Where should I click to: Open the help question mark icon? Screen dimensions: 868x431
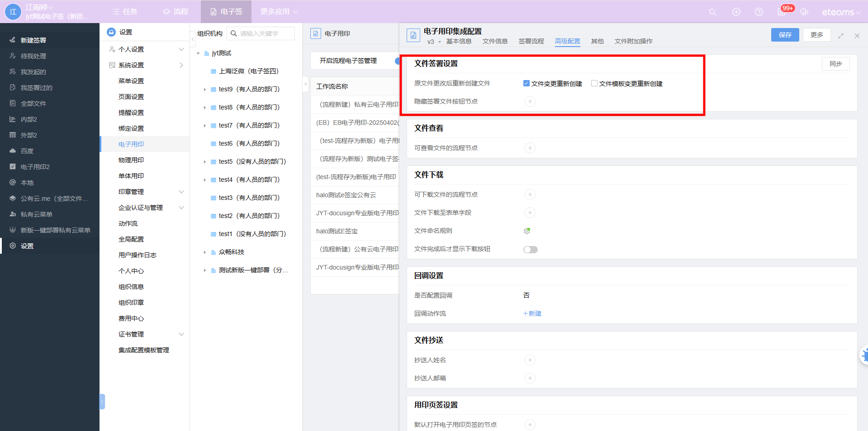click(759, 12)
